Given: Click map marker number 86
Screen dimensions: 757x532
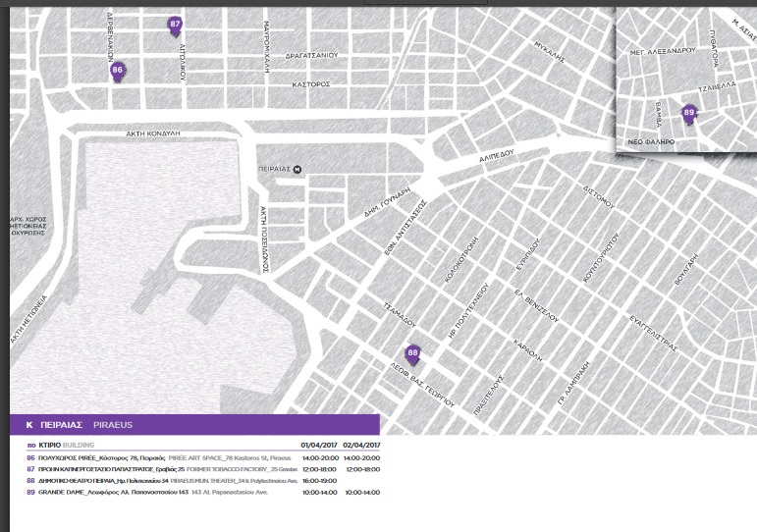Looking at the screenshot, I should point(118,71).
